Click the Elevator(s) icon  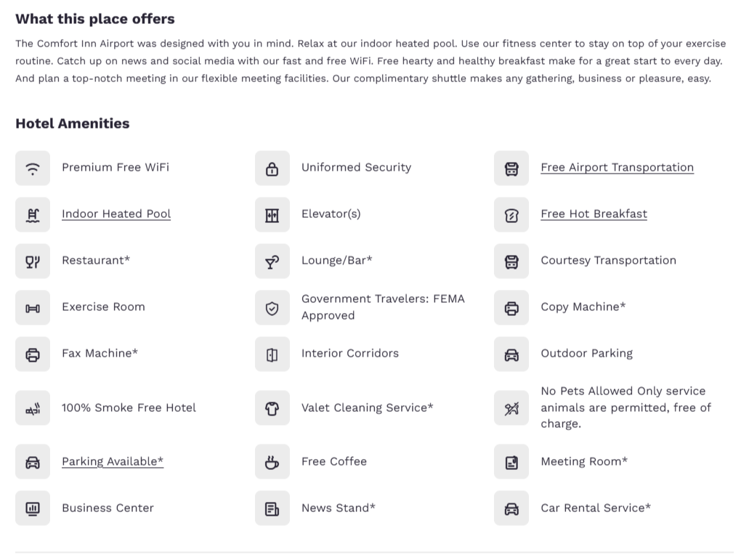(x=272, y=215)
